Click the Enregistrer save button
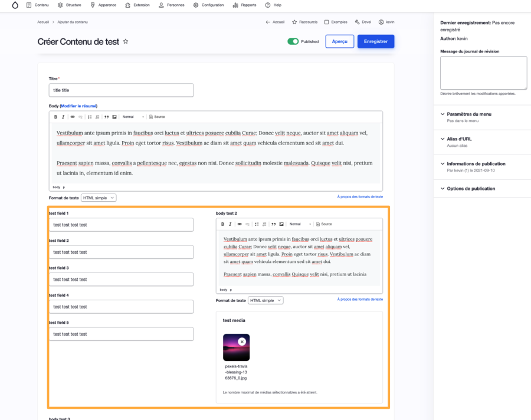Image resolution: width=531 pixels, height=420 pixels. point(376,41)
